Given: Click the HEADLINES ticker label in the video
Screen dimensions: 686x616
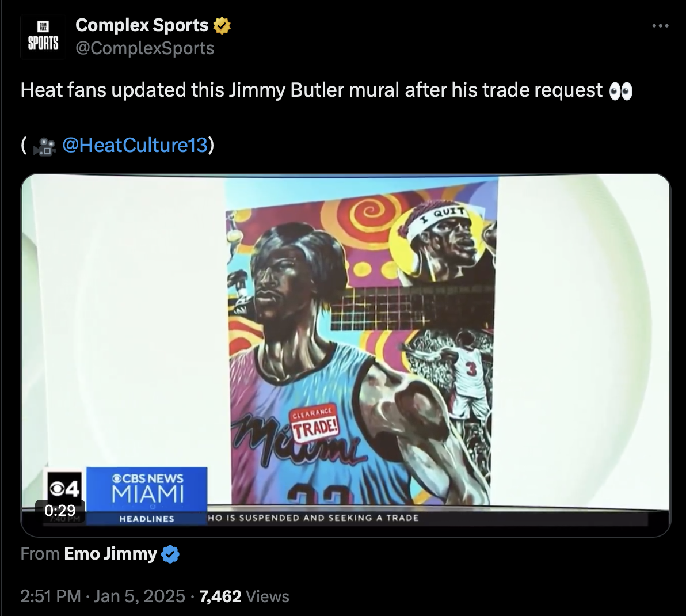Looking at the screenshot, I should (147, 519).
